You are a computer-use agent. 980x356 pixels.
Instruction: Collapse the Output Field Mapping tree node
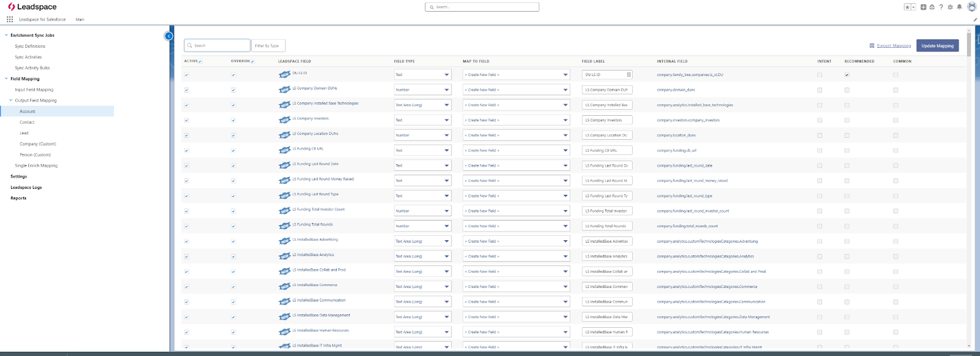click(x=10, y=100)
